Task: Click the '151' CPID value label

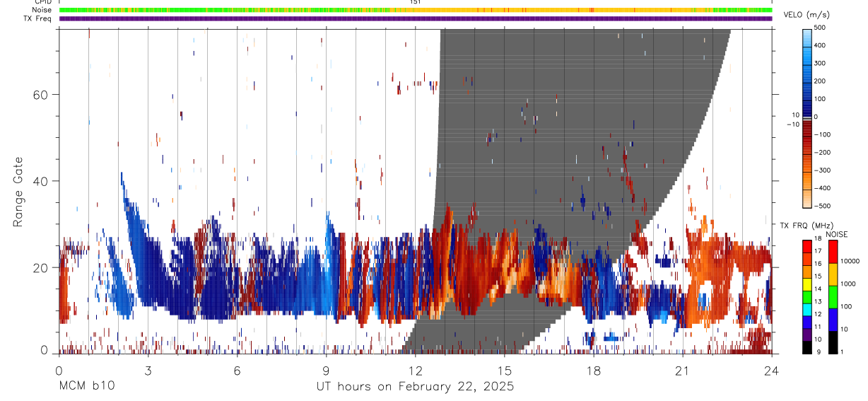Action: [x=416, y=2]
